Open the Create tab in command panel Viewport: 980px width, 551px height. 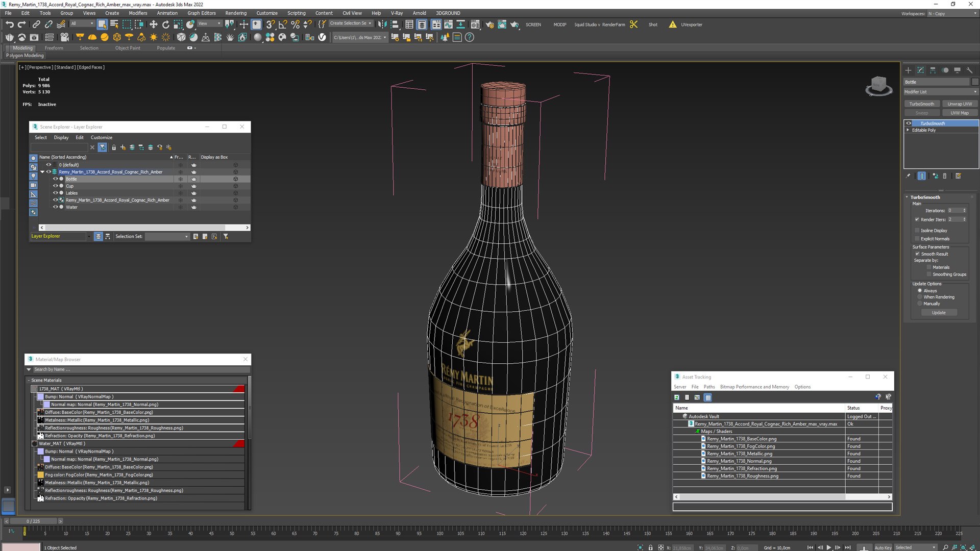908,70
